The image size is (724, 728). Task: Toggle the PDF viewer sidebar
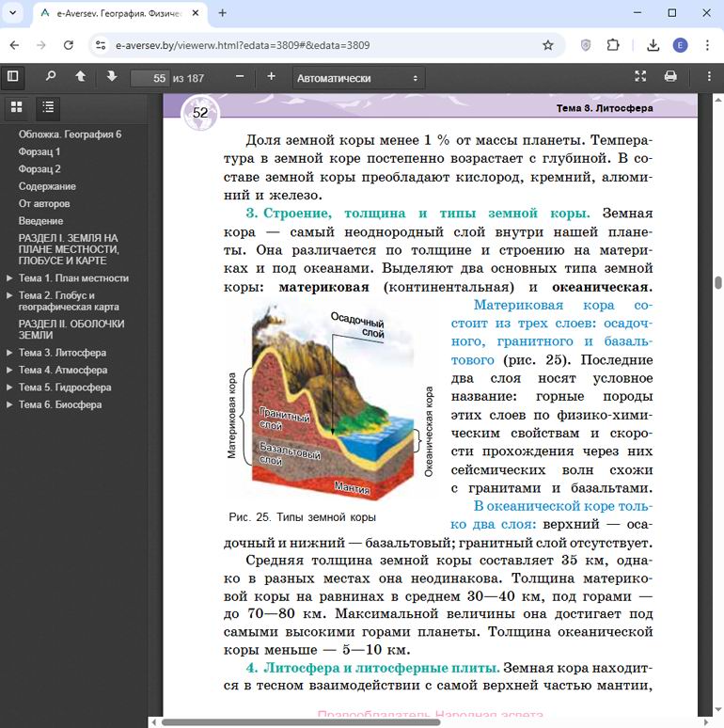click(13, 77)
